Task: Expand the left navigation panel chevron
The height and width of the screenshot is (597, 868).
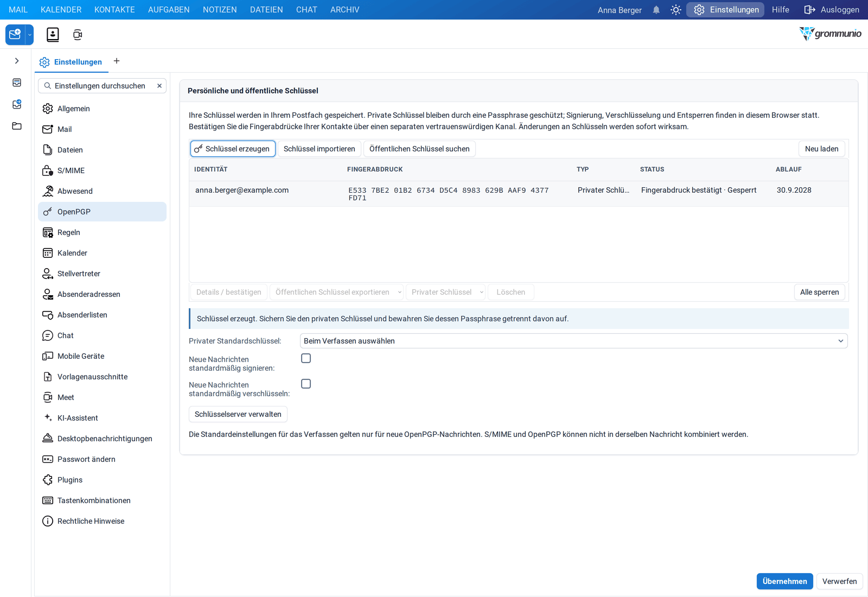Action: 17,61
